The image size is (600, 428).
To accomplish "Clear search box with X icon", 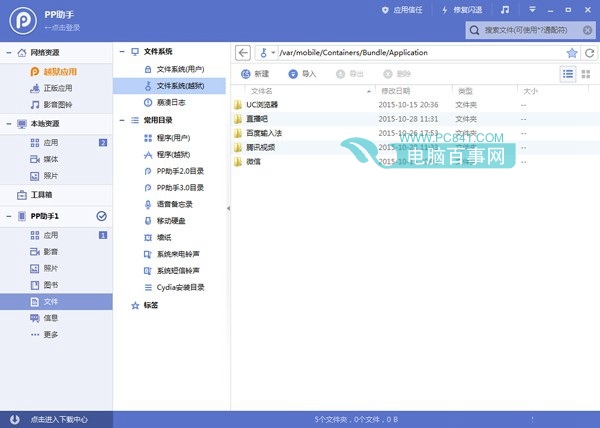I will (590, 29).
